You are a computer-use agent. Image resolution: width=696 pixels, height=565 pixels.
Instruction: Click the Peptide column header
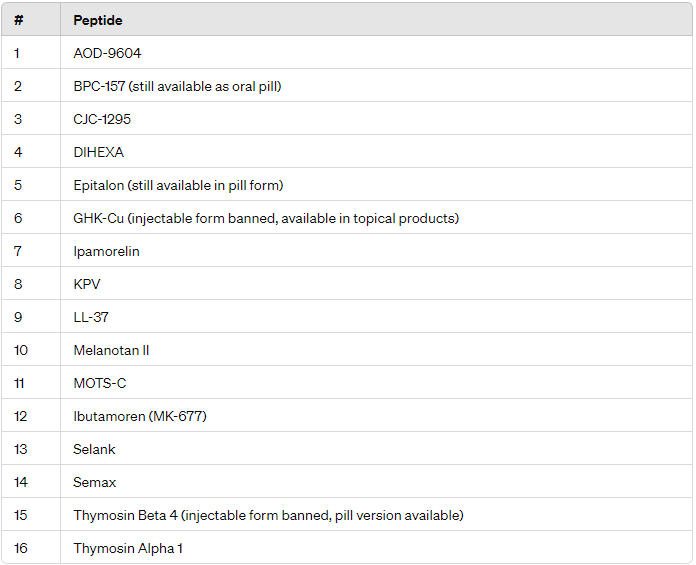[98, 20]
